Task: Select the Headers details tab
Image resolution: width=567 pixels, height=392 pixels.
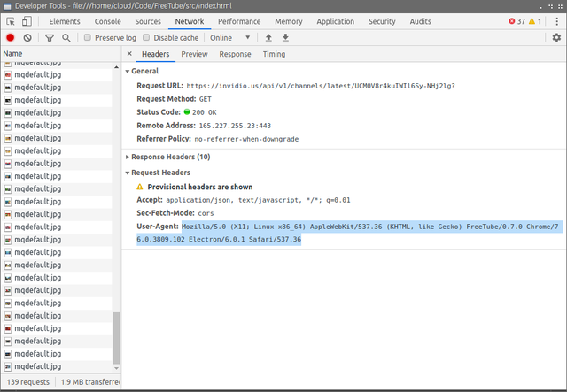Action: point(156,54)
